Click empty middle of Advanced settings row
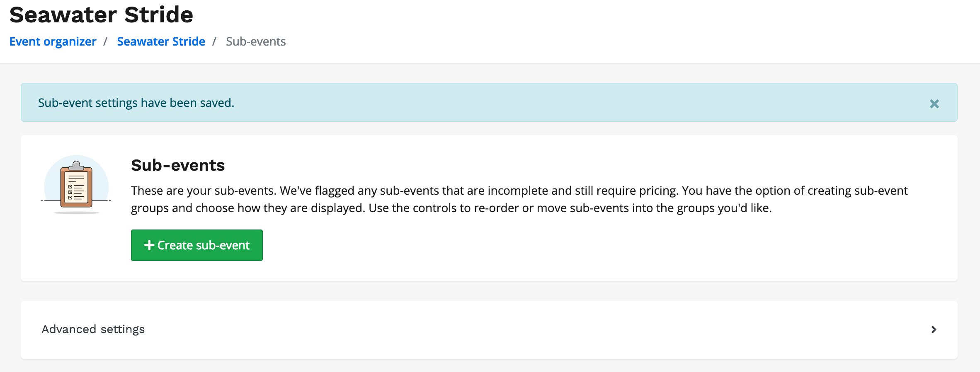The image size is (980, 372). [x=497, y=329]
